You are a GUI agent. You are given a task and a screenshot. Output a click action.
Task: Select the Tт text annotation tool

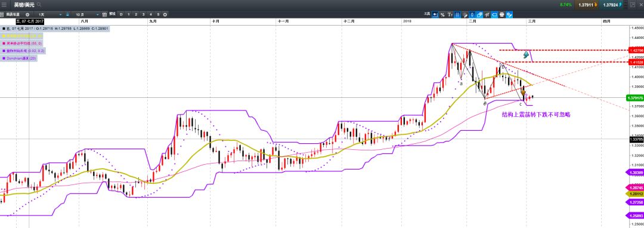click(450, 14)
